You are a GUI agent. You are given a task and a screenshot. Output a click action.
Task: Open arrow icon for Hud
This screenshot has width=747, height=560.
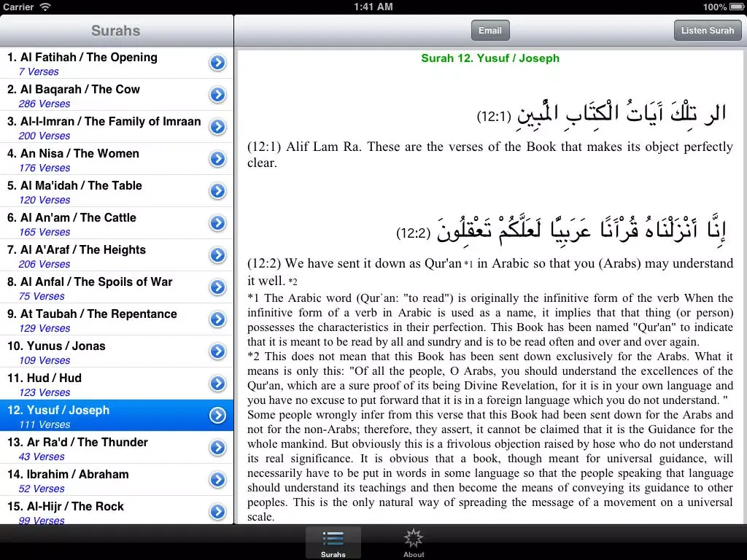pos(217,384)
